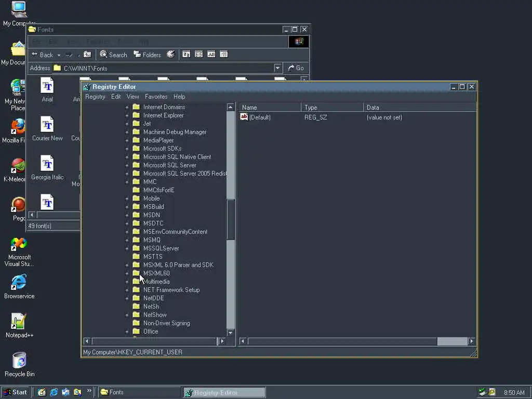Screen dimensions: 532x399
Task: Select the Arial font file icon
Action: pyautogui.click(x=47, y=85)
